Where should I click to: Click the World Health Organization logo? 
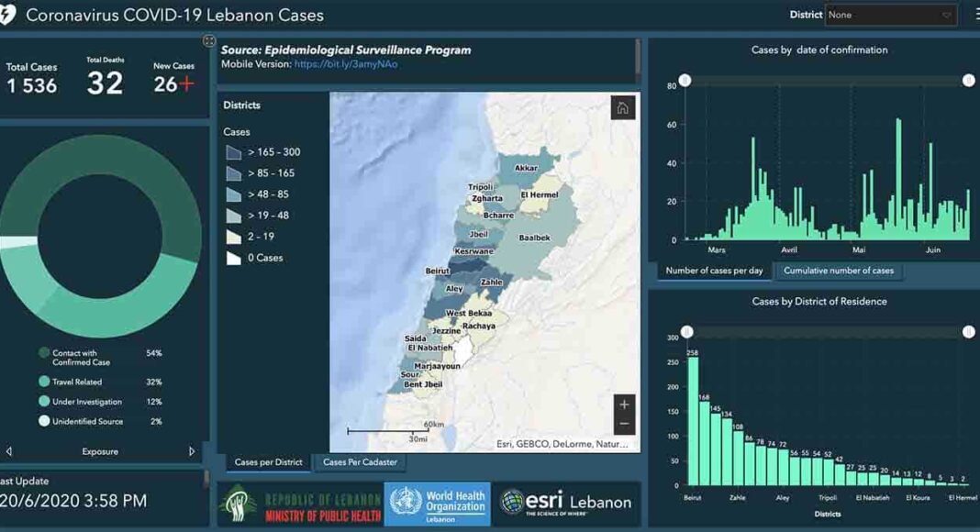click(437, 504)
